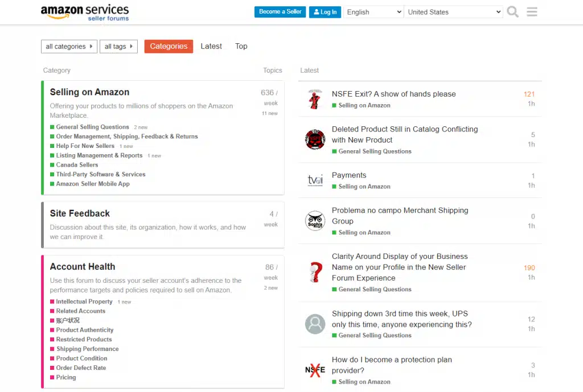Screen dimensions: 583x392
Task: Click the NSFE crossed-out avatar
Action: pos(315,370)
